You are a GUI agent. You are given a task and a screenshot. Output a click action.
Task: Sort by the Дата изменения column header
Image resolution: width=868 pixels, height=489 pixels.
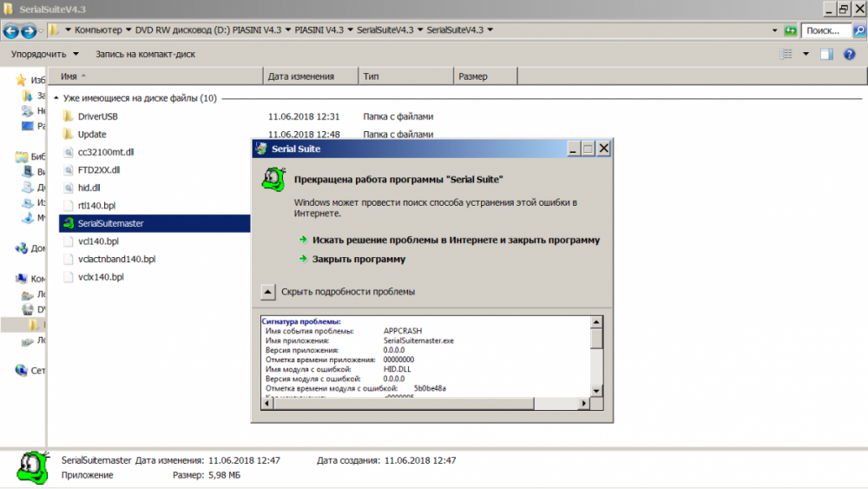point(311,76)
